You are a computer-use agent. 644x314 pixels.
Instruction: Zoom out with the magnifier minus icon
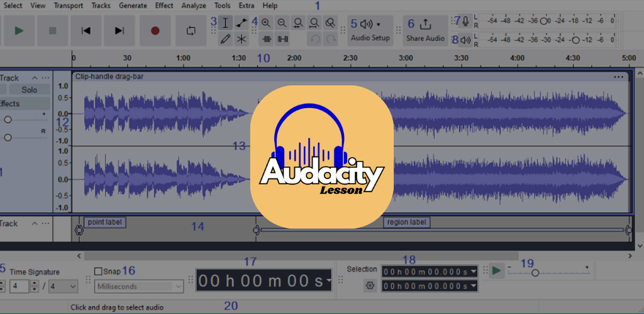click(x=282, y=23)
